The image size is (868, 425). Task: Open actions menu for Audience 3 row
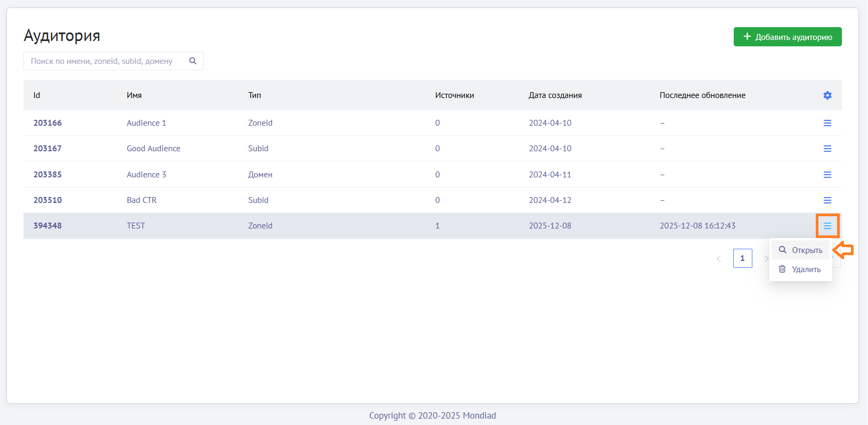pyautogui.click(x=827, y=175)
